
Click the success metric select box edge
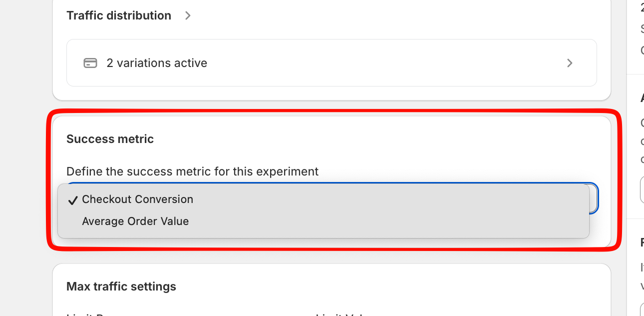tap(594, 198)
